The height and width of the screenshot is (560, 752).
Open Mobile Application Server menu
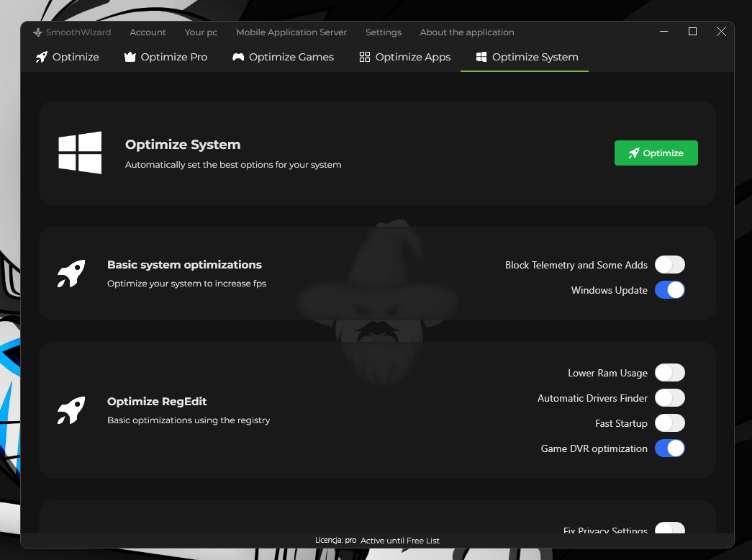click(291, 32)
